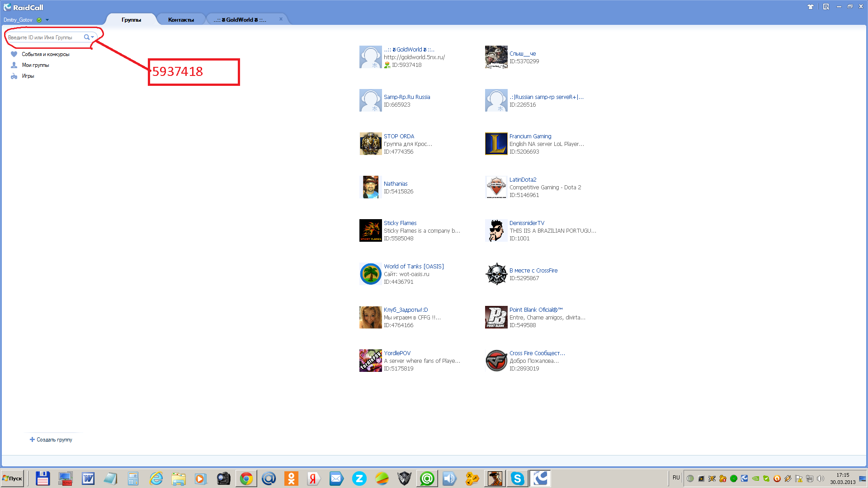The height and width of the screenshot is (488, 868).
Task: Open DenissniderTV group thumbnail
Action: pos(496,230)
